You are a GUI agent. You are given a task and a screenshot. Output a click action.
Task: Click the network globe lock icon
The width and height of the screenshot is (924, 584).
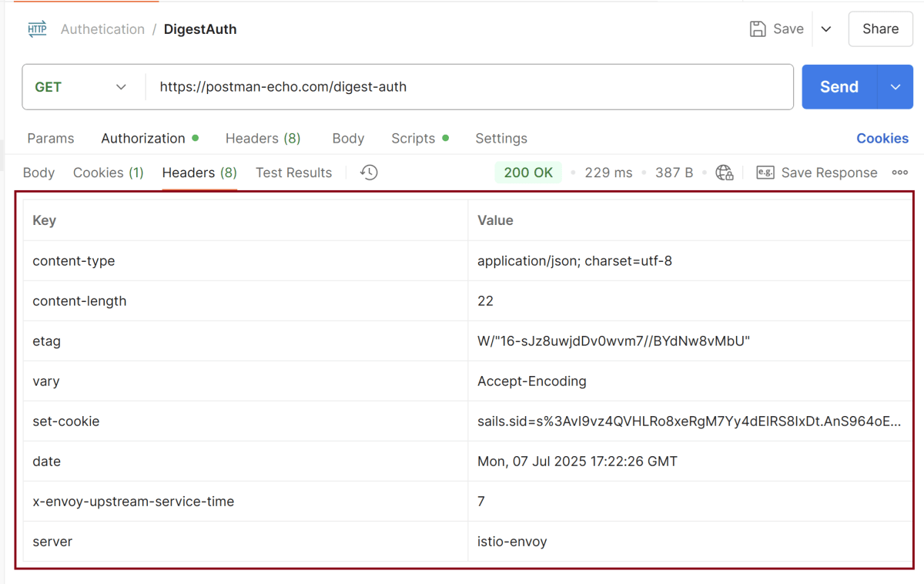coord(724,173)
